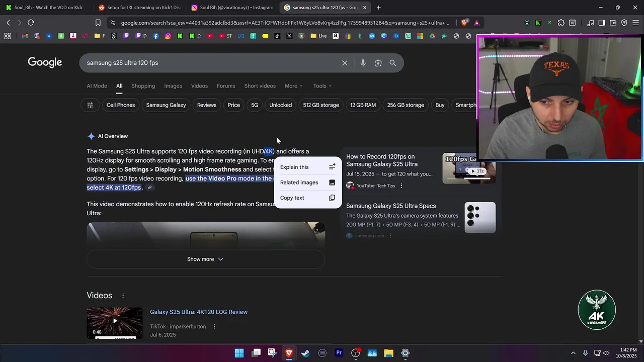Image resolution: width=644 pixels, height=362 pixels.
Task: Choose Copy text from context menu
Action: [307, 198]
